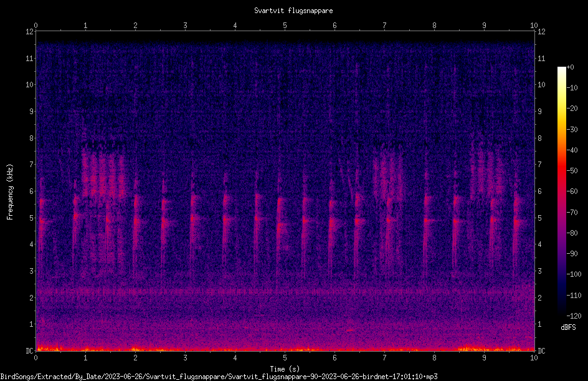This screenshot has width=588, height=381.
Task: Click the '+0' colorbar label
Action: pyautogui.click(x=570, y=67)
